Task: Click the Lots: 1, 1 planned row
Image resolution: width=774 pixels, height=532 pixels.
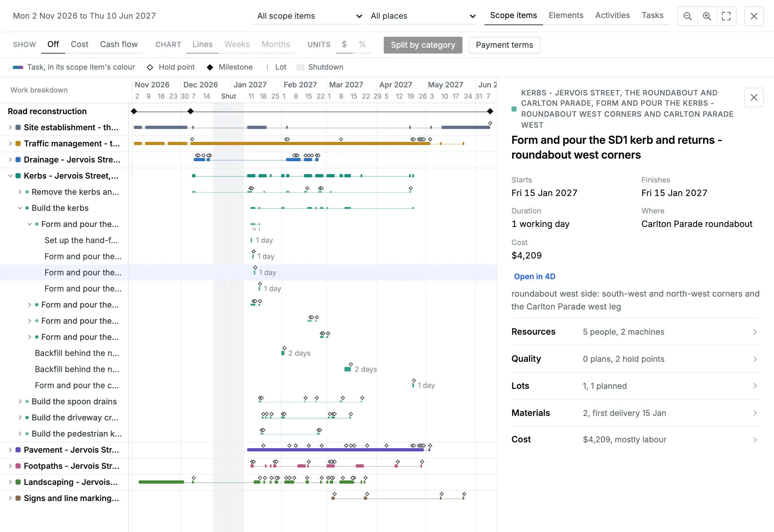Action: click(x=635, y=386)
